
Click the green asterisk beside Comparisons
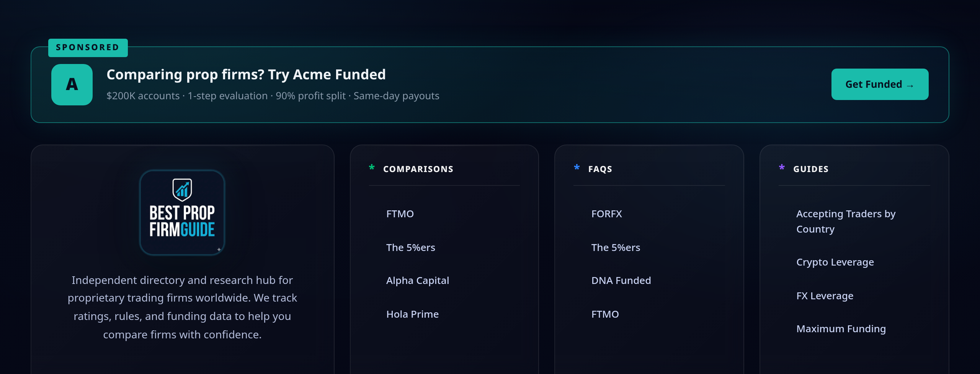tap(372, 167)
